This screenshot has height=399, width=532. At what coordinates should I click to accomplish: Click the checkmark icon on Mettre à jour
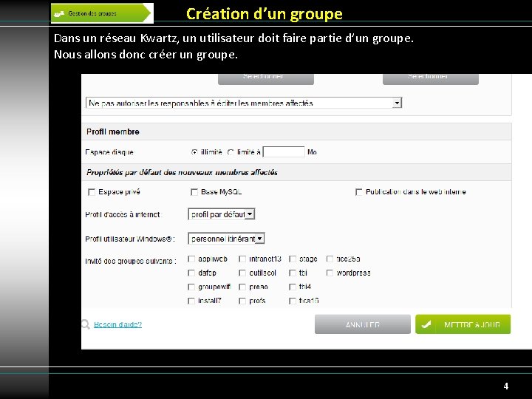pyautogui.click(x=426, y=324)
